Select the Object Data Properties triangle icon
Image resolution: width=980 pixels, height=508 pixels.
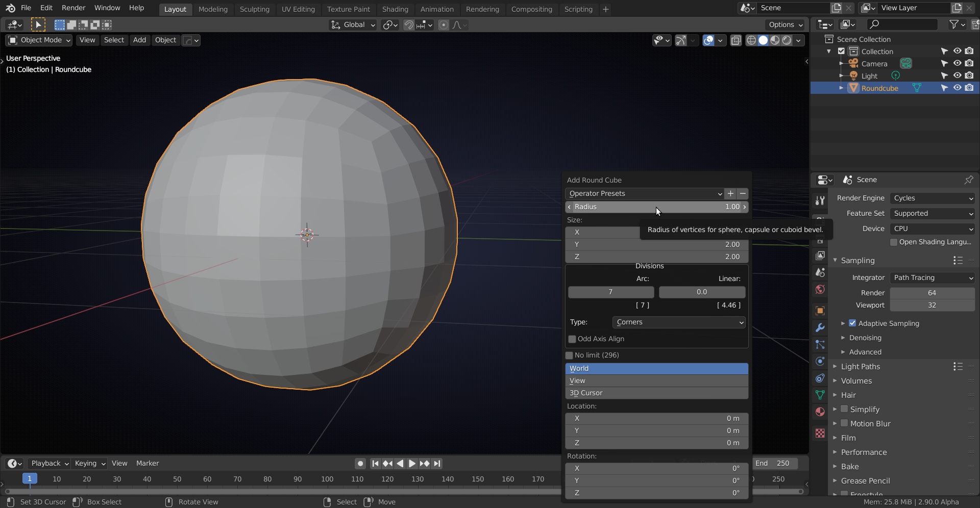[820, 395]
